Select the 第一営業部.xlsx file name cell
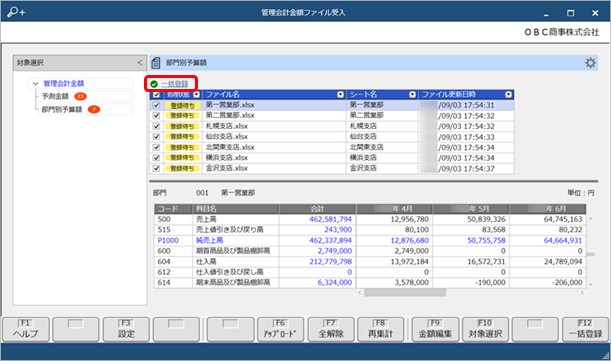The height and width of the screenshot is (361, 611). coord(274,105)
